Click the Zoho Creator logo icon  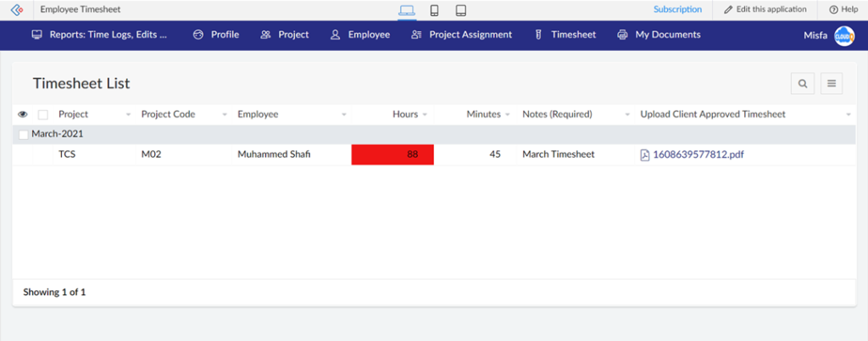16,9
